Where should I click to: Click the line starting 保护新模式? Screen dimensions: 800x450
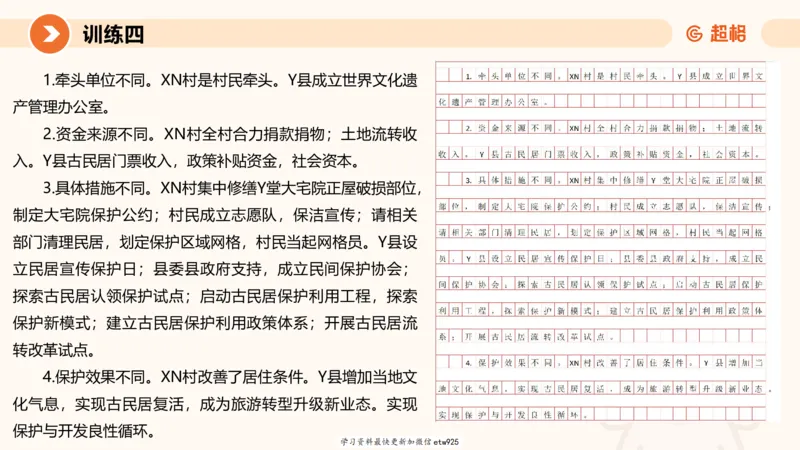[215, 323]
